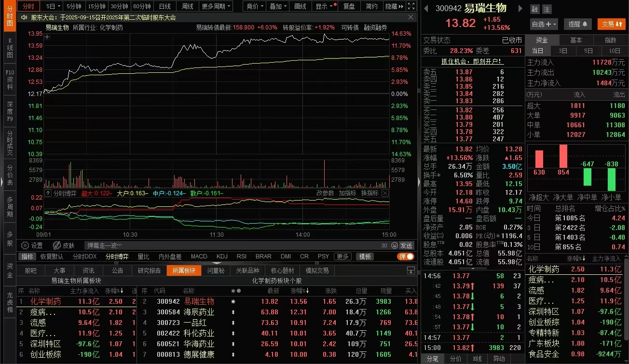
Task: Select the 5日 fund flow period
Action: 588,51
